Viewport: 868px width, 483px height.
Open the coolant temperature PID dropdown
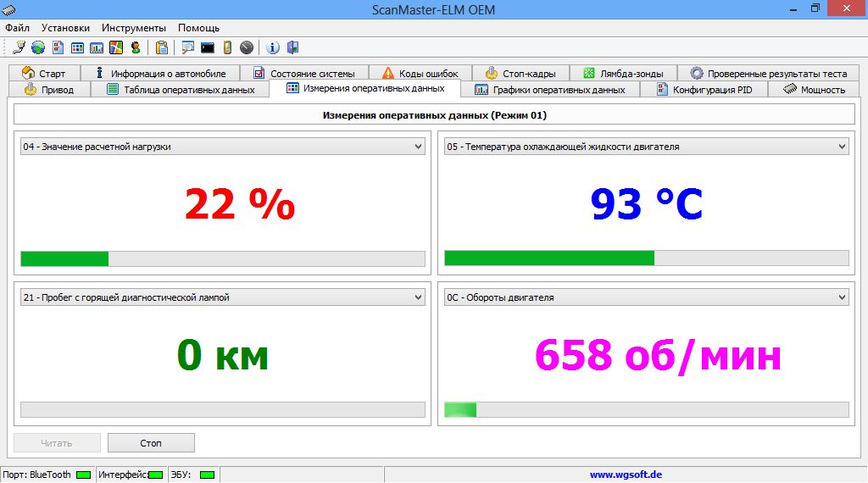tap(842, 147)
